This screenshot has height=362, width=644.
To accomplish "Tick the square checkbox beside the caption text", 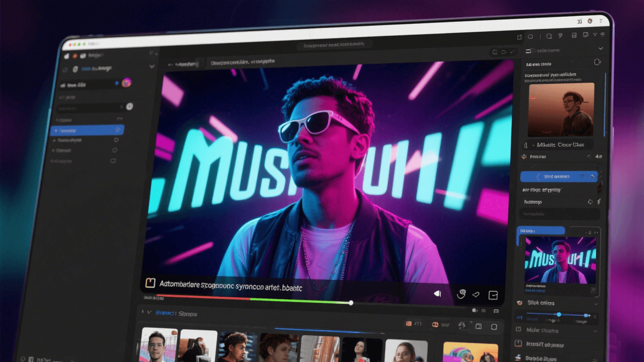I will [x=150, y=283].
